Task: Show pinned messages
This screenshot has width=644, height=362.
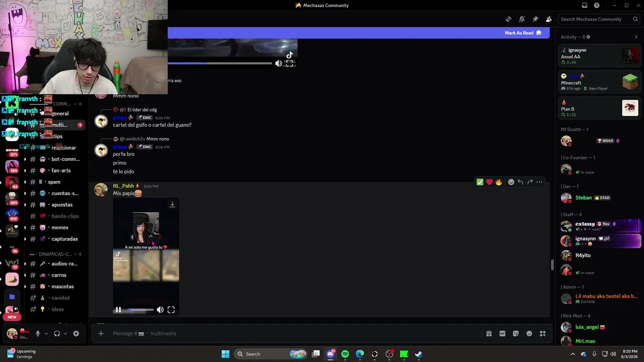Action: 535,19
